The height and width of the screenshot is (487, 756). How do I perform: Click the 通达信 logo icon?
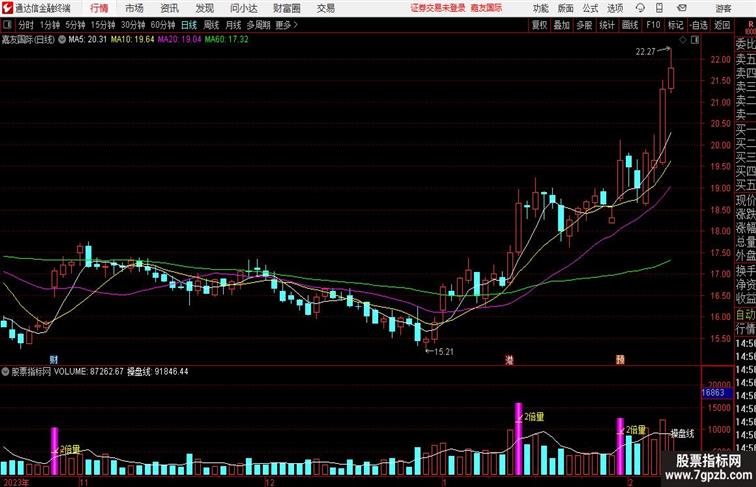pyautogui.click(x=7, y=8)
